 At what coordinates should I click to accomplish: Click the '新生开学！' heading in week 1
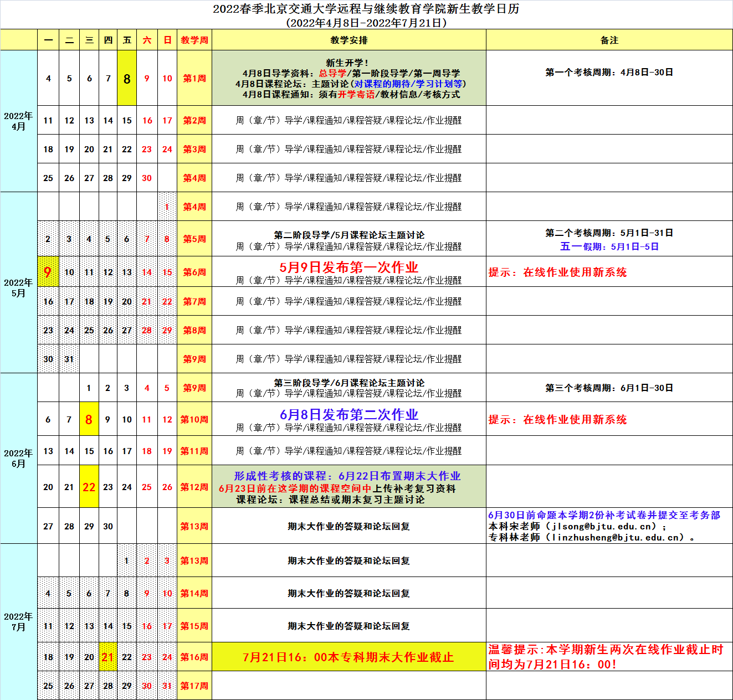347,63
